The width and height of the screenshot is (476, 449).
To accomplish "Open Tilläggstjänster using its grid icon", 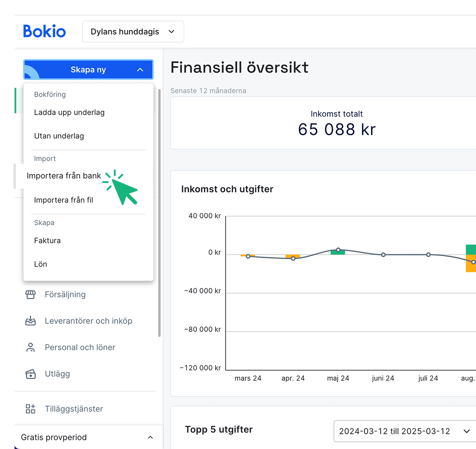I will pyautogui.click(x=31, y=409).
